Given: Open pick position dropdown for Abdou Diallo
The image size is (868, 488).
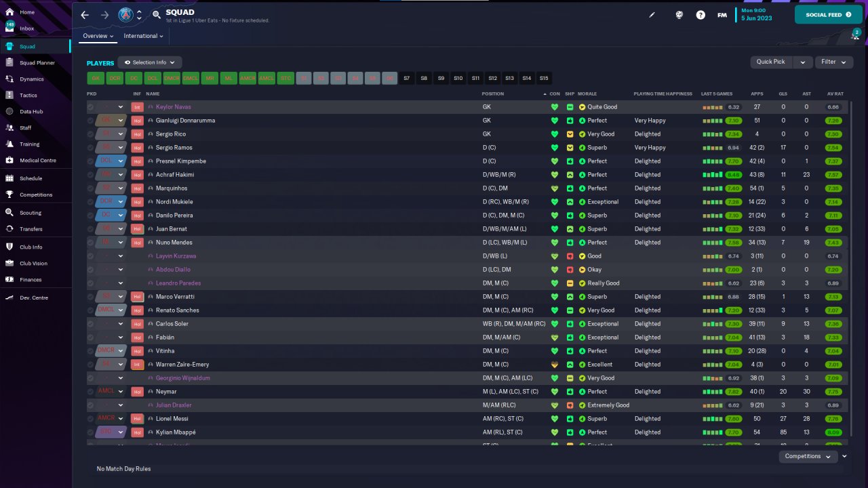Looking at the screenshot, I should click(121, 270).
